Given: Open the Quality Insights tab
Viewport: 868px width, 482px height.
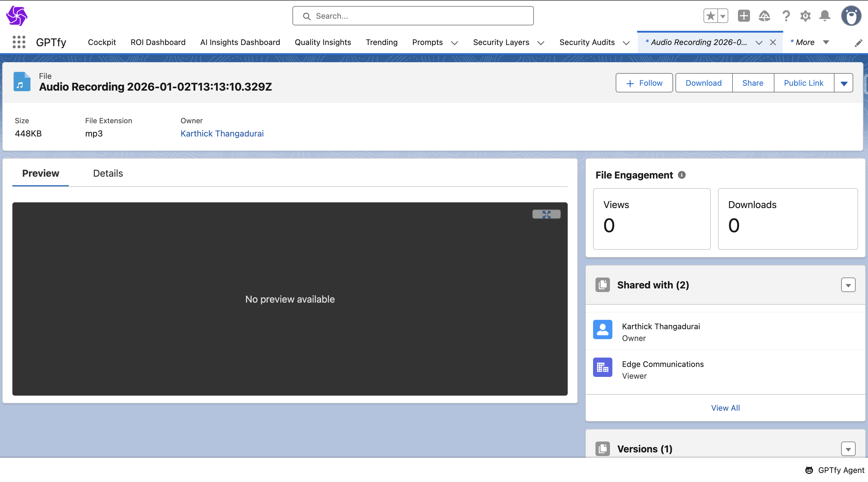Looking at the screenshot, I should [322, 42].
